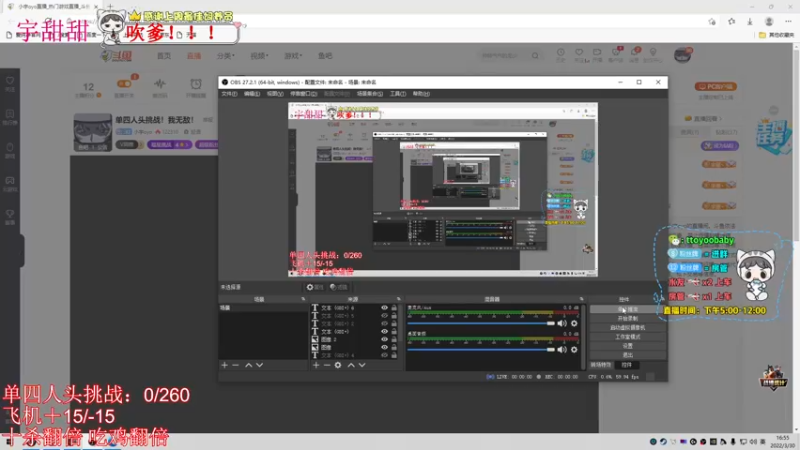This screenshot has width=800, height=450.
Task: Add a new scene with plus icon
Action: click(x=224, y=365)
